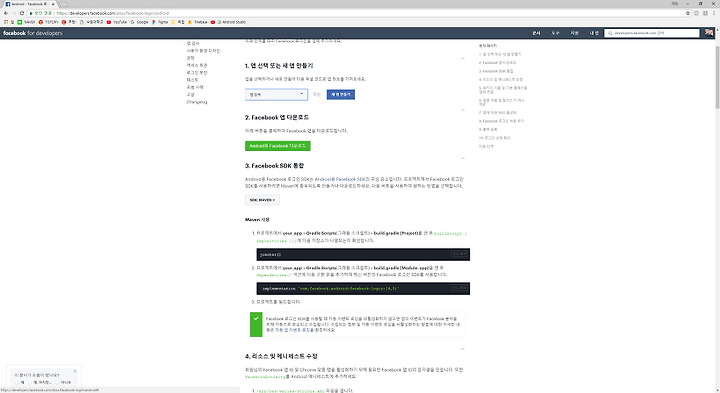This screenshot has width=720, height=393.
Task: Copy the implementation dependency code block
Action: [x=459, y=288]
